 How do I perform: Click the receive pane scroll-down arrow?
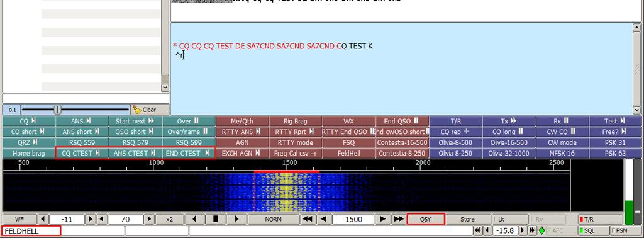(x=165, y=88)
